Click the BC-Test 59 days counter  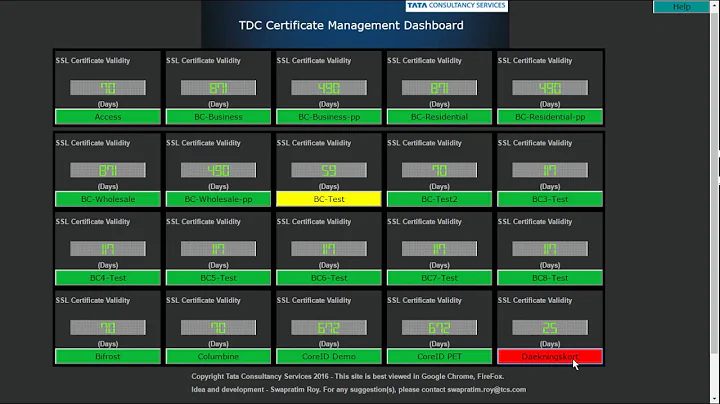coord(329,170)
